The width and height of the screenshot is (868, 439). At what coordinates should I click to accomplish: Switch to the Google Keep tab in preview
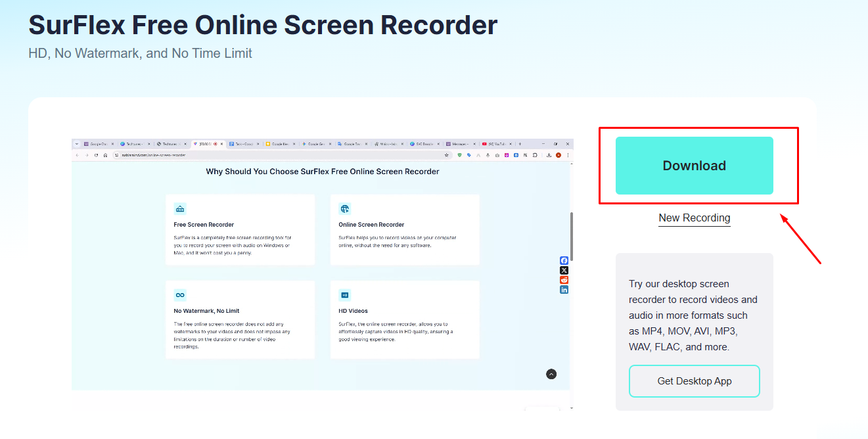coord(279,144)
